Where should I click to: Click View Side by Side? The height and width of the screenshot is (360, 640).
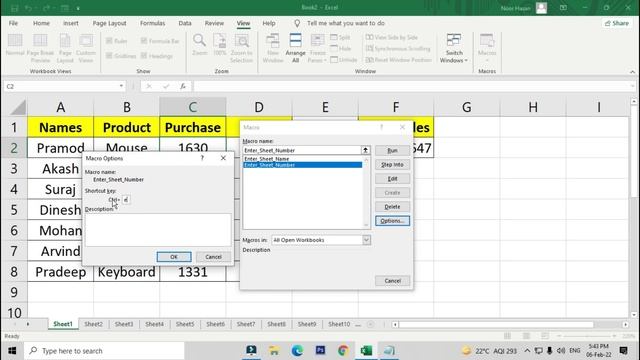391,37
